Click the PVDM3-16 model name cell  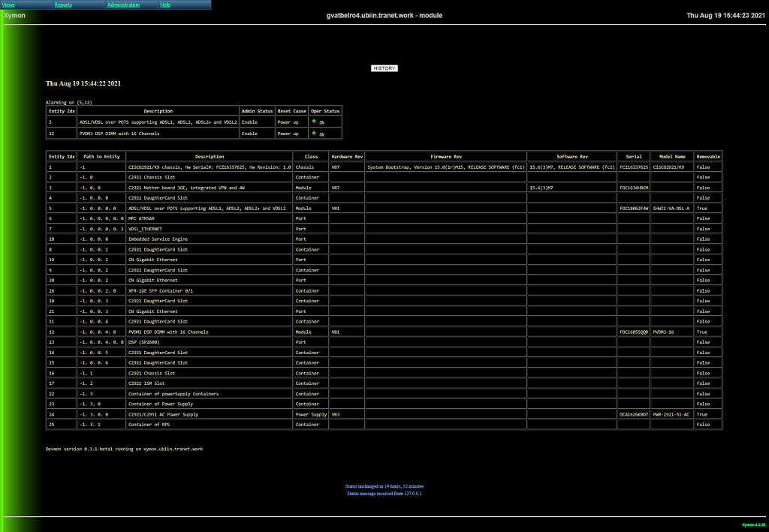(665, 332)
